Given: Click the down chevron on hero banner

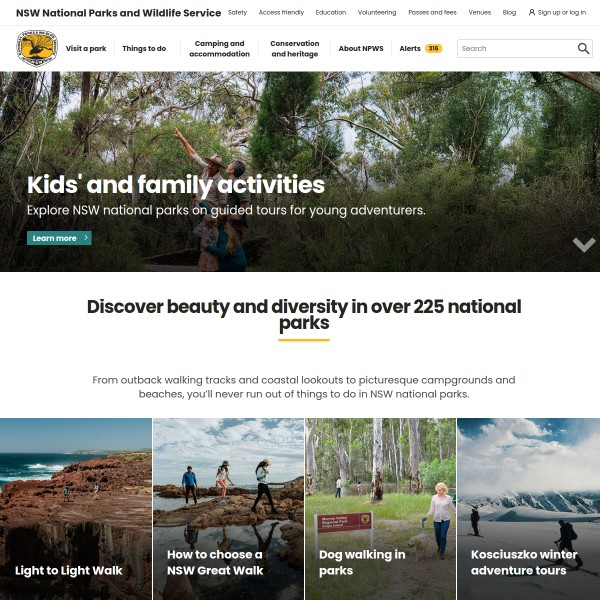Looking at the screenshot, I should [x=584, y=245].
